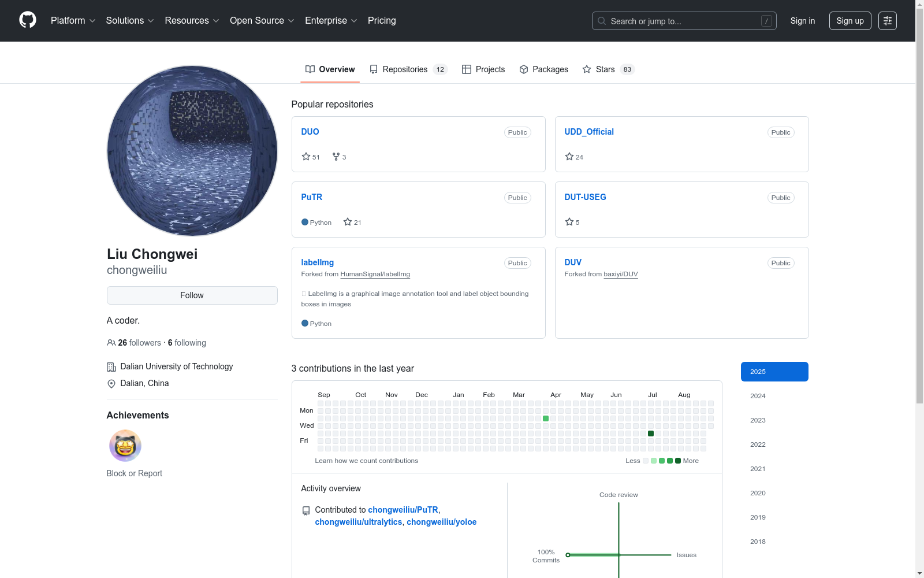This screenshot has height=578, width=924.
Task: Click the star count on UDD_Official
Action: (x=574, y=157)
